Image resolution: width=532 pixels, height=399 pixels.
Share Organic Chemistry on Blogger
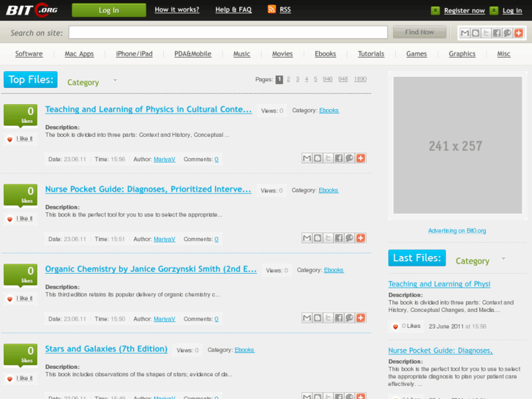click(318, 318)
